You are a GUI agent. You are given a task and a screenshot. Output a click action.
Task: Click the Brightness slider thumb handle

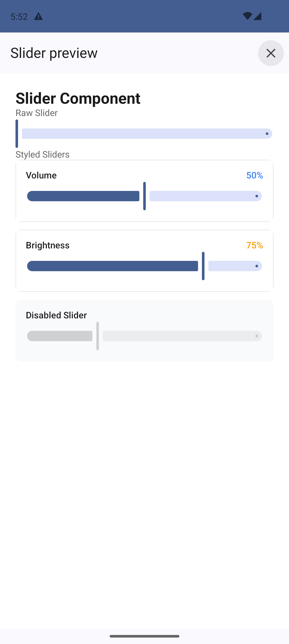[x=203, y=266]
